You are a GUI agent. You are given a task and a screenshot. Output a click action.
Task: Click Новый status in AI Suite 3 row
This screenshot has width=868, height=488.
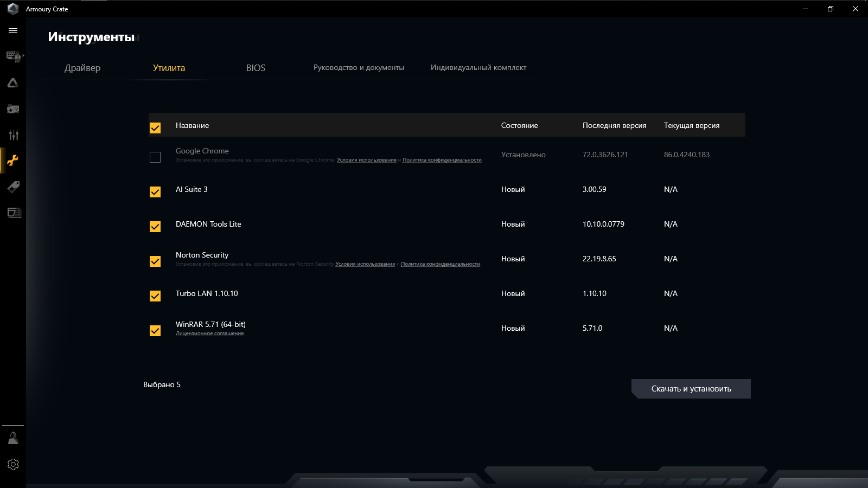point(513,189)
